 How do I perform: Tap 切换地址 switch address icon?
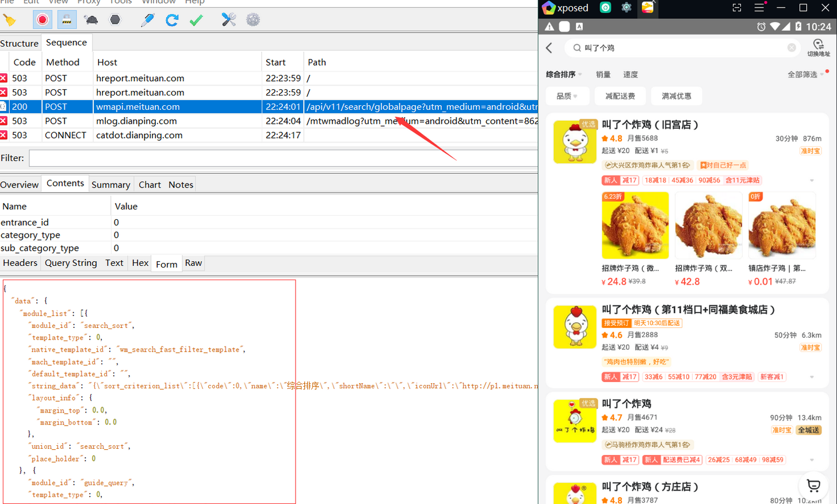click(819, 48)
